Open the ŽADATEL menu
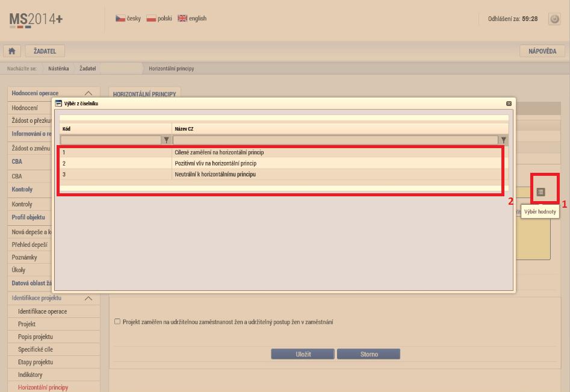Screen dimensions: 570x392 click(x=45, y=51)
